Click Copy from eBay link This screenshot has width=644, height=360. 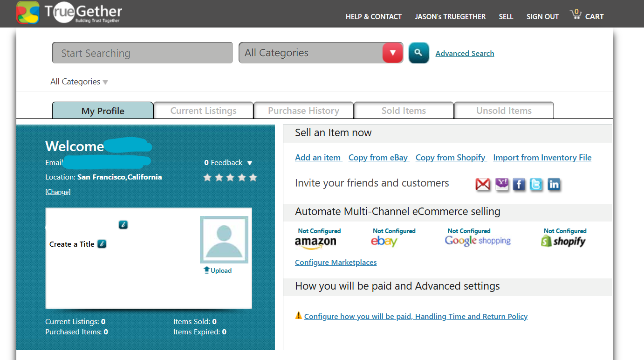(x=378, y=158)
